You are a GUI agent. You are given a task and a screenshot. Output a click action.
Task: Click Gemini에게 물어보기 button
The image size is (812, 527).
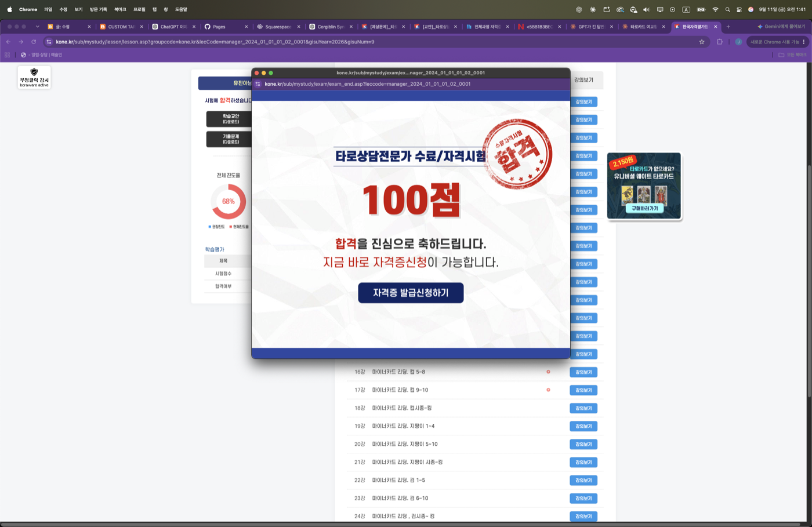pos(781,27)
